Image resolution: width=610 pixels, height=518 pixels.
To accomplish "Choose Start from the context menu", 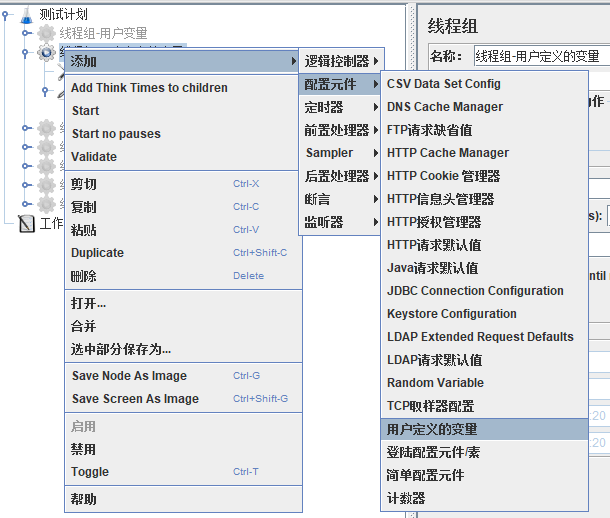I will [x=183, y=110].
